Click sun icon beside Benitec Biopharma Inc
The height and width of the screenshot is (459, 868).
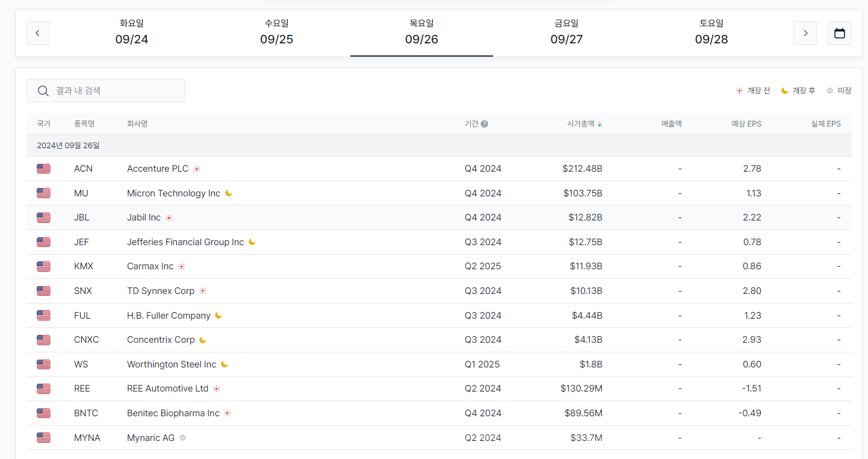228,413
